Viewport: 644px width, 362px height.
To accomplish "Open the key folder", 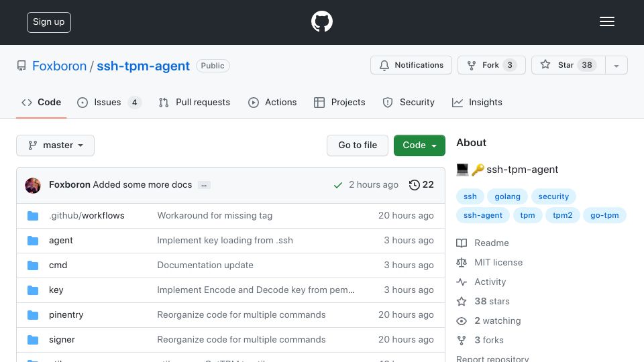I will tap(56, 290).
